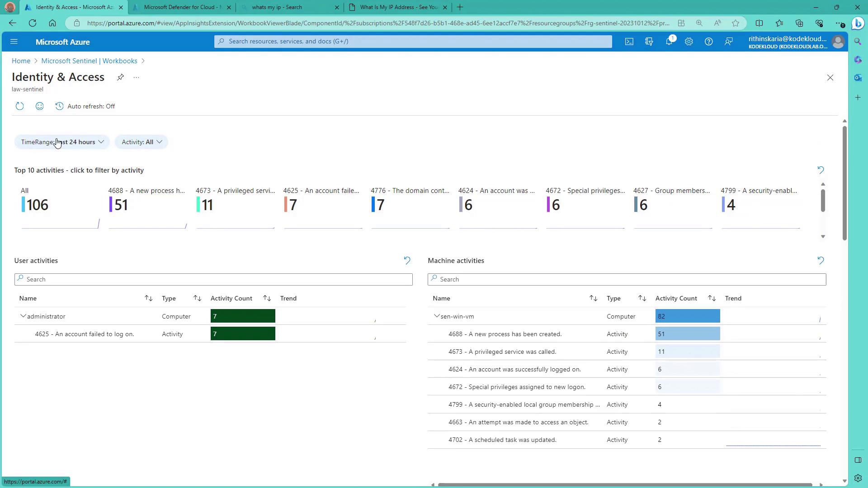Click the help question mark icon
The height and width of the screenshot is (488, 868).
[x=708, y=42]
